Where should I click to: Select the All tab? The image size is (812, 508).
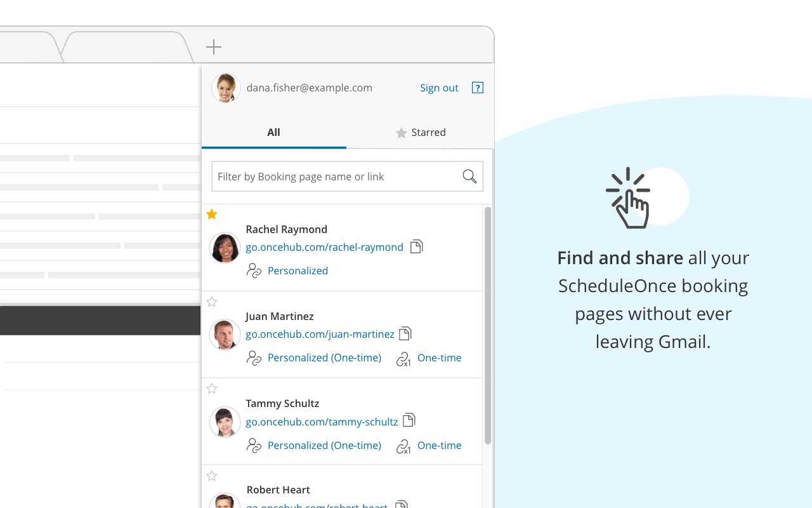tap(273, 133)
